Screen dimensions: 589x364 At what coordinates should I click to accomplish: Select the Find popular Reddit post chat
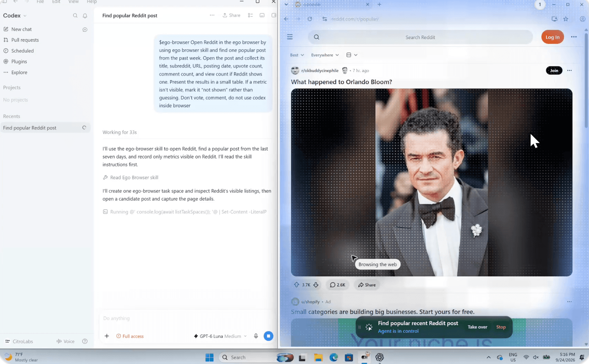pyautogui.click(x=45, y=128)
